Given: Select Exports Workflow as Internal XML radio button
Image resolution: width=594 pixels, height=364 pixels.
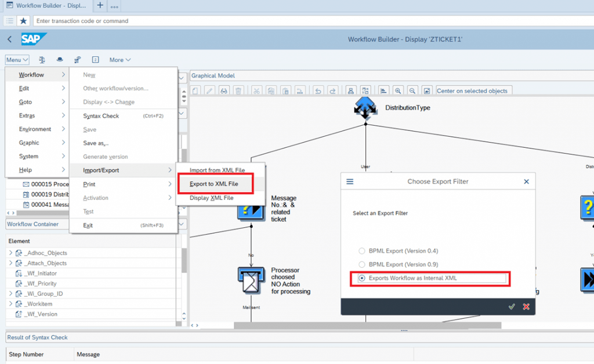Looking at the screenshot, I should pos(362,278).
